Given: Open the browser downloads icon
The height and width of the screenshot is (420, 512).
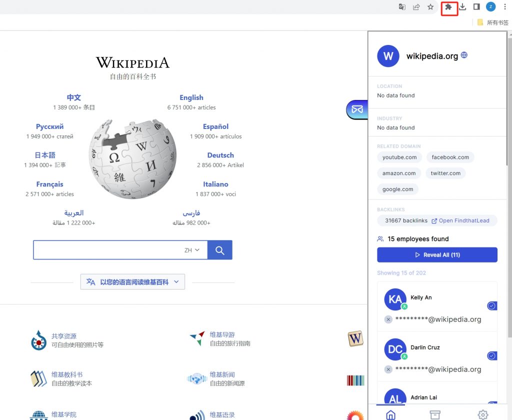Looking at the screenshot, I should coord(462,7).
